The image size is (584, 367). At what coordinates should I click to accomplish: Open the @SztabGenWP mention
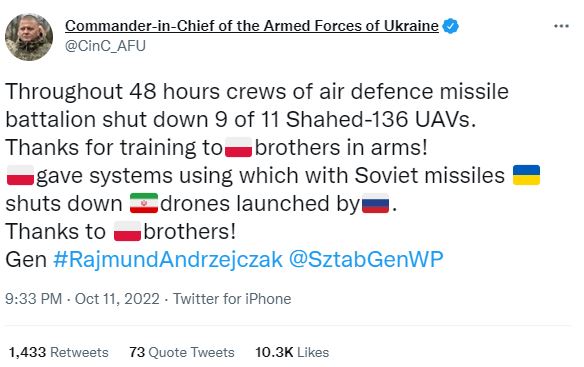[366, 260]
